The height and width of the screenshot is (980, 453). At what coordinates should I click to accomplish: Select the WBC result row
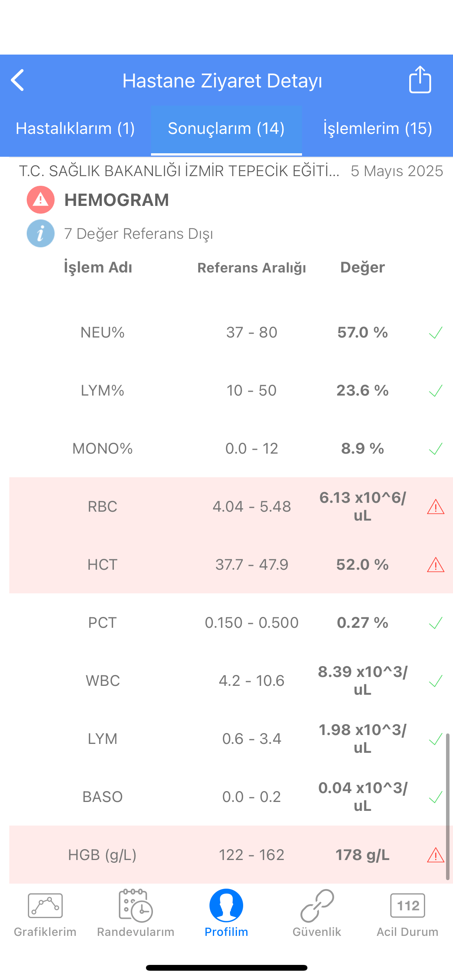(x=231, y=680)
